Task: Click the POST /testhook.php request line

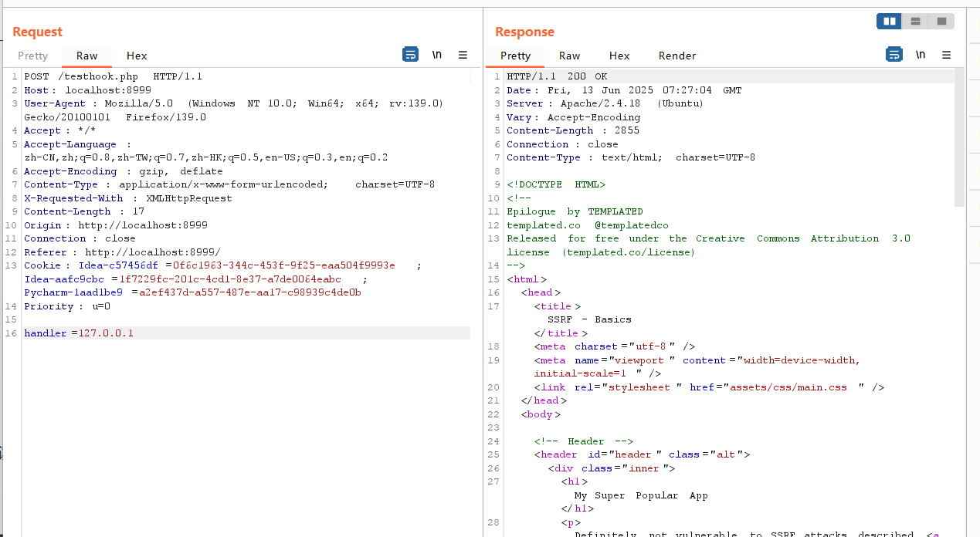Action: 113,76
